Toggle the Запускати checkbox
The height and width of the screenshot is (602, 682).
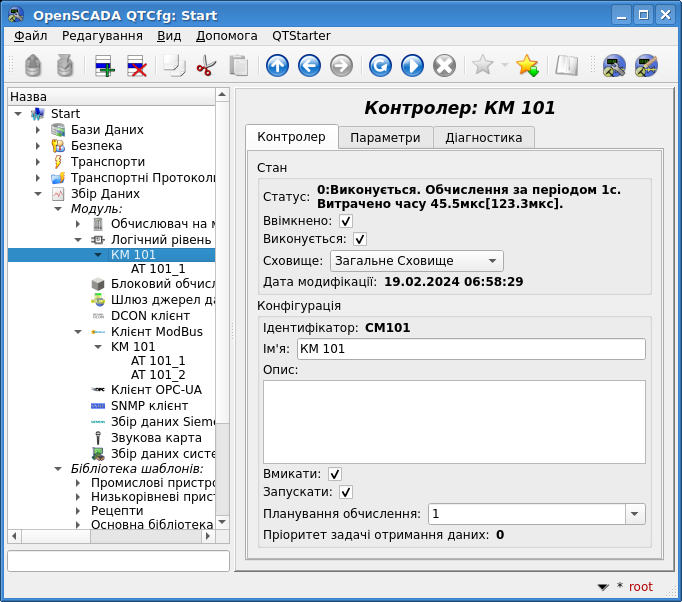346,492
